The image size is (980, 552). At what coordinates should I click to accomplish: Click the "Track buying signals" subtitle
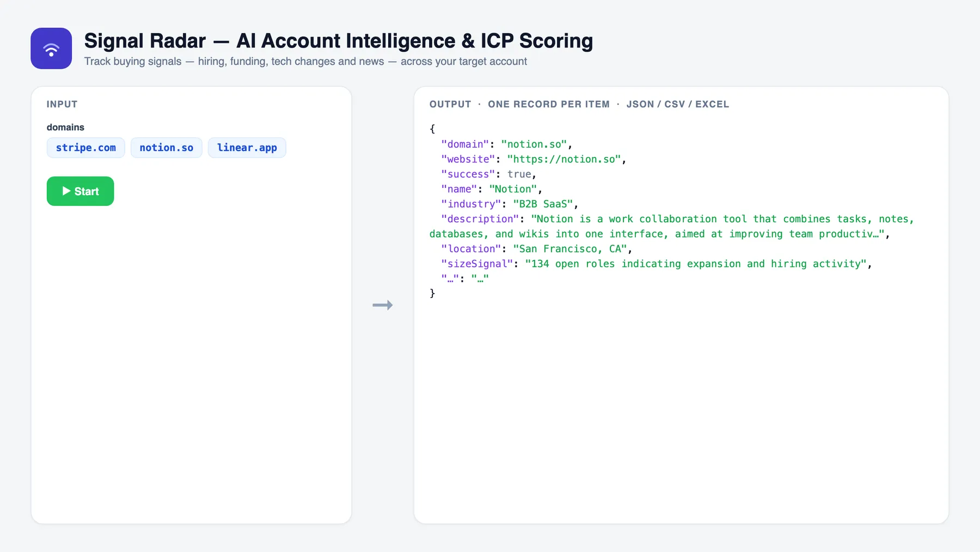(x=305, y=62)
